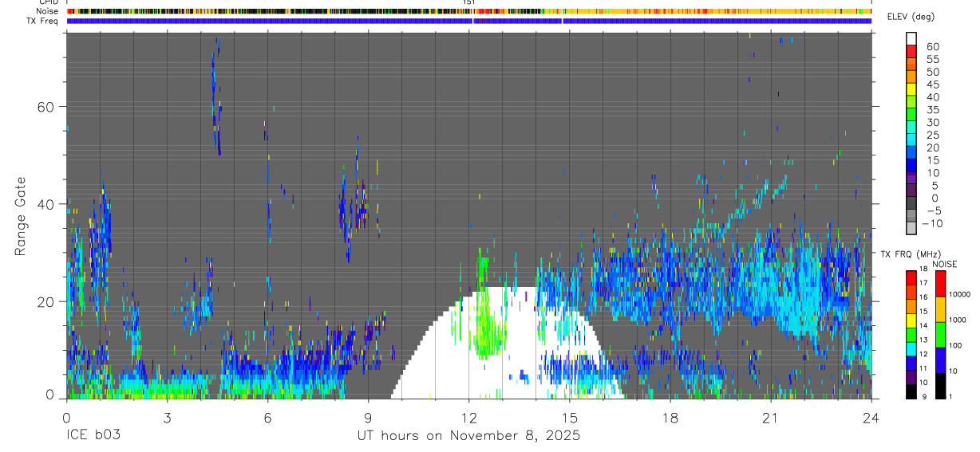Click the white top swatch of ELEV colorbar
980x452 pixels.
point(911,37)
